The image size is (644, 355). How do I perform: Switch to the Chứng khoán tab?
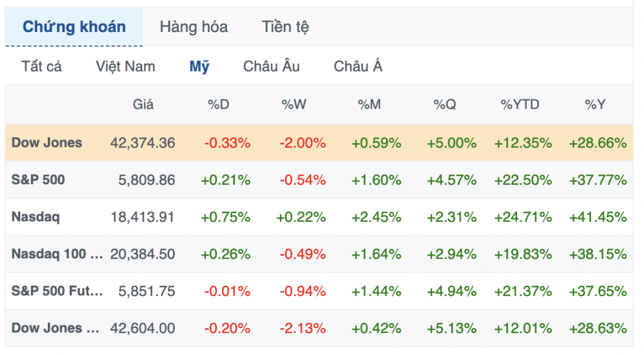point(74,27)
